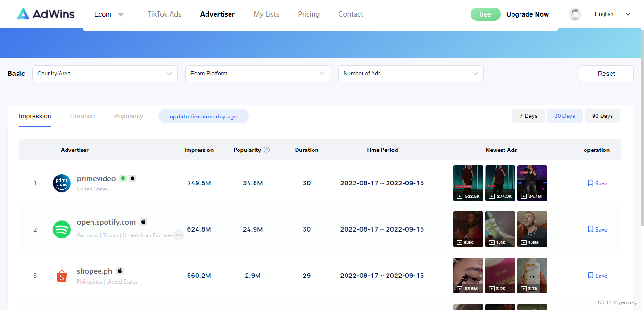Open Shopee ad thumbnail with 3.7K views

tap(532, 276)
